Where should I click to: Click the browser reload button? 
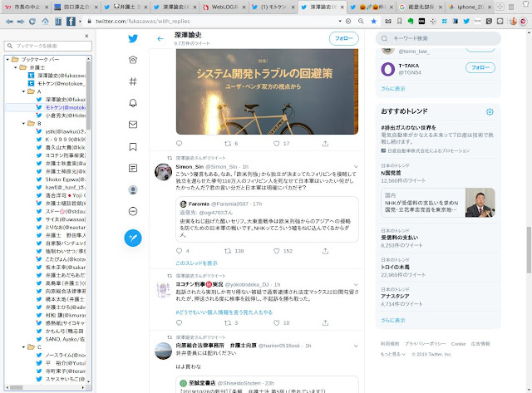click(x=32, y=22)
